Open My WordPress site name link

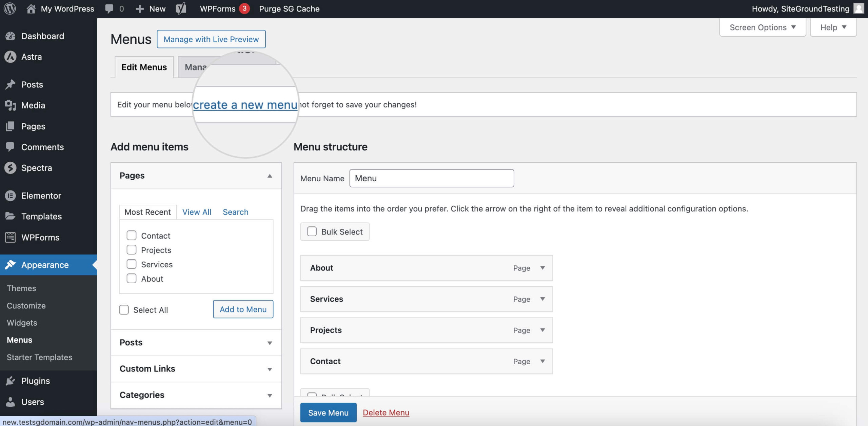pyautogui.click(x=67, y=9)
